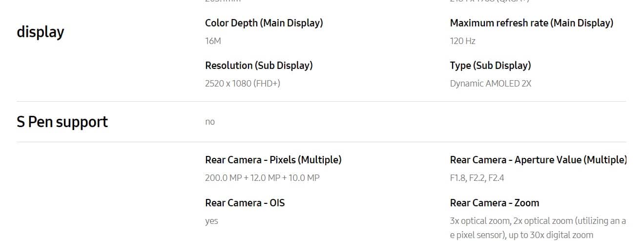Select the Color Depth (Main Display) label
This screenshot has height=241, width=644.
264,23
